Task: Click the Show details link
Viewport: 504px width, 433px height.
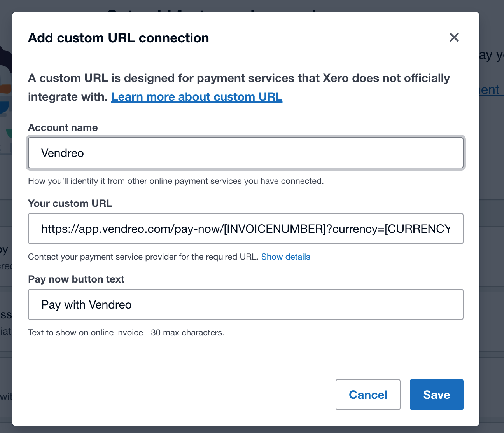Action: 285,257
